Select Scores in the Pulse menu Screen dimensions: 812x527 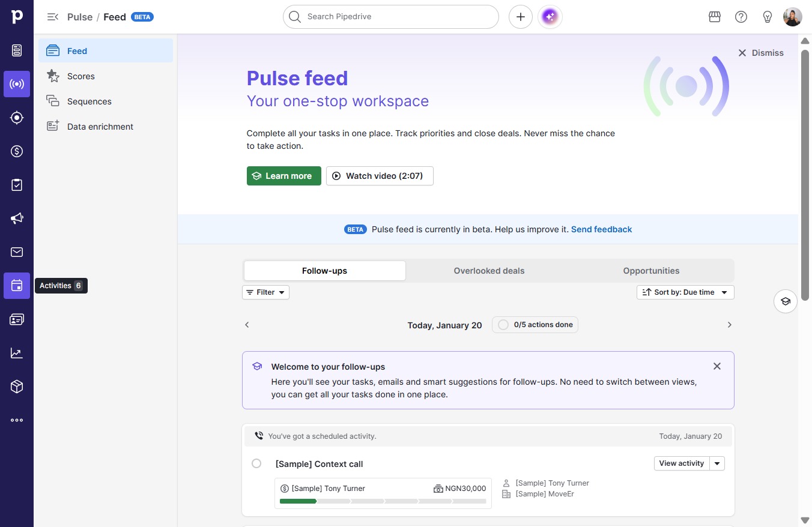tap(106, 76)
